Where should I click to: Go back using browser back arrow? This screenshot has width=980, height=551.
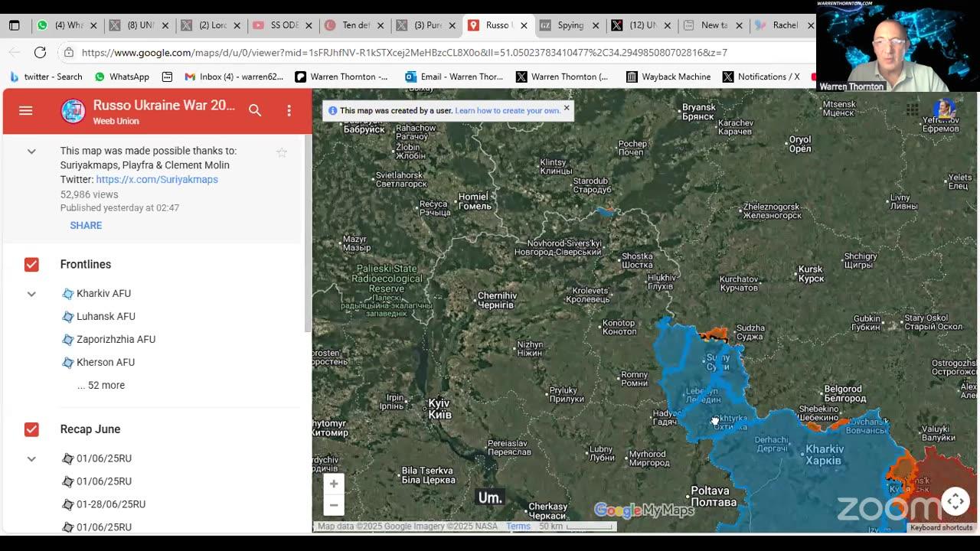(15, 52)
